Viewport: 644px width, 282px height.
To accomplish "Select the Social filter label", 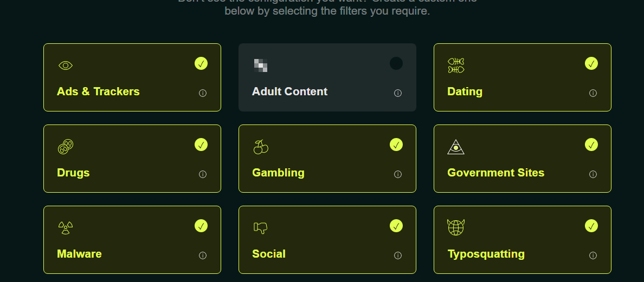I will 269,254.
